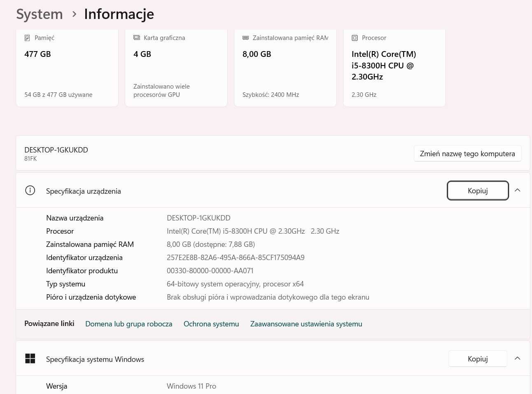This screenshot has height=394, width=532.
Task: Open the installed RAM 8,00 GB card
Action: 285,68
